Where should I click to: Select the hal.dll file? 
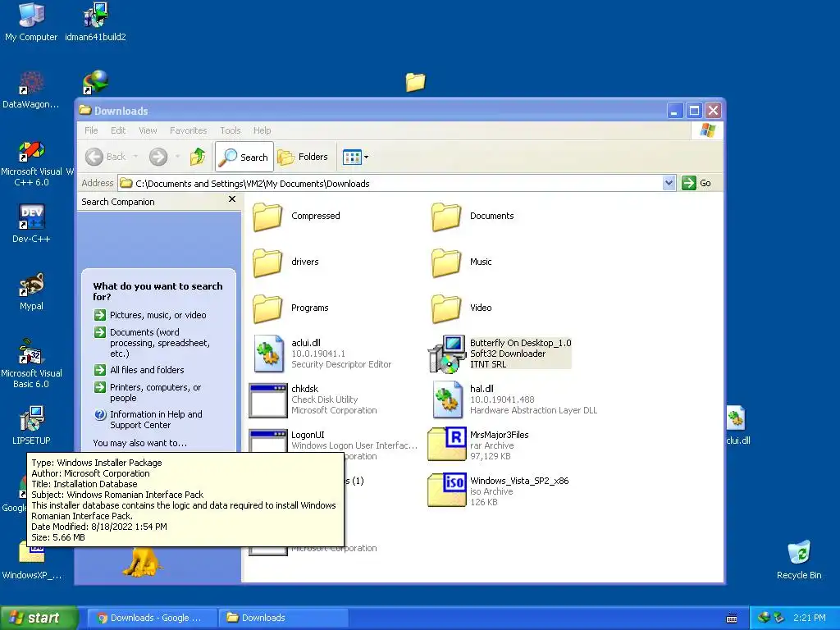(515, 399)
